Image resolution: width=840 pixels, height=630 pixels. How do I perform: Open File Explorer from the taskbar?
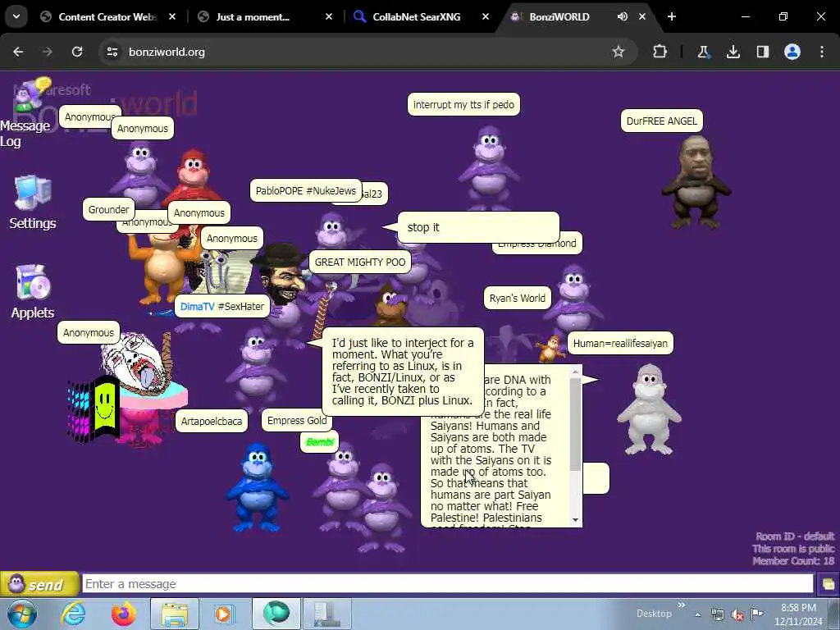(175, 614)
